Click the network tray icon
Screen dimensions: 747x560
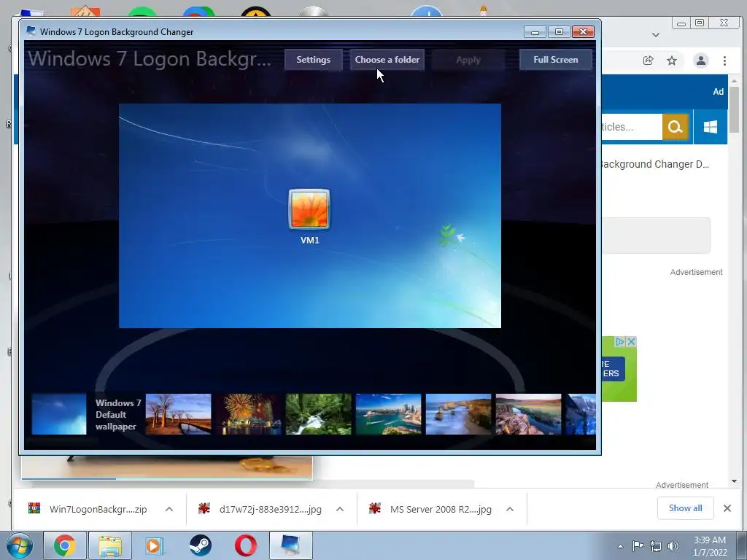[x=656, y=546]
